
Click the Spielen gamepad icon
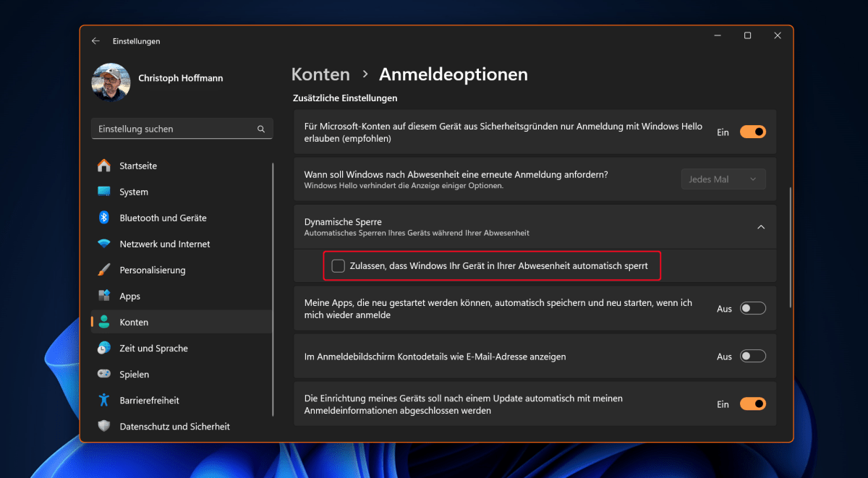[x=104, y=374]
